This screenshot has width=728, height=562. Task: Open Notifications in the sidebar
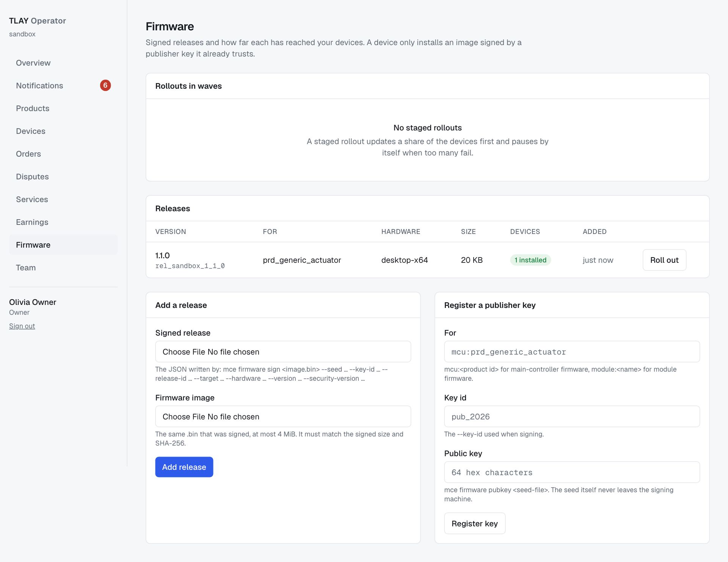click(63, 86)
